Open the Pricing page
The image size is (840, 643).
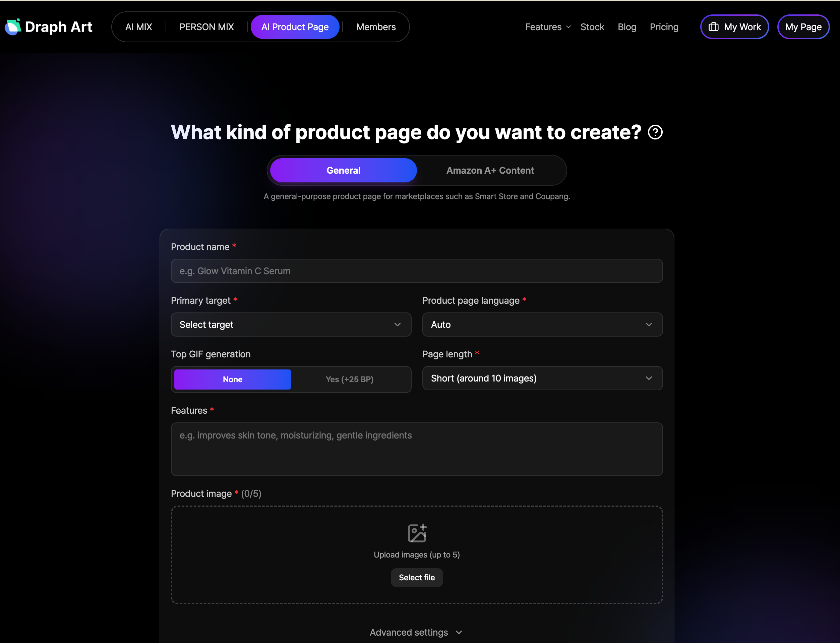click(x=664, y=27)
